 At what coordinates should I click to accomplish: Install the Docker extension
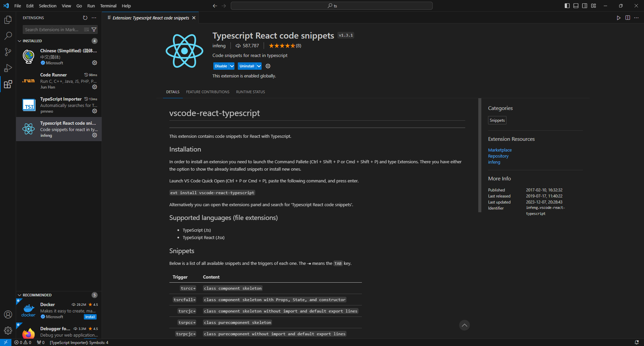[90, 317]
